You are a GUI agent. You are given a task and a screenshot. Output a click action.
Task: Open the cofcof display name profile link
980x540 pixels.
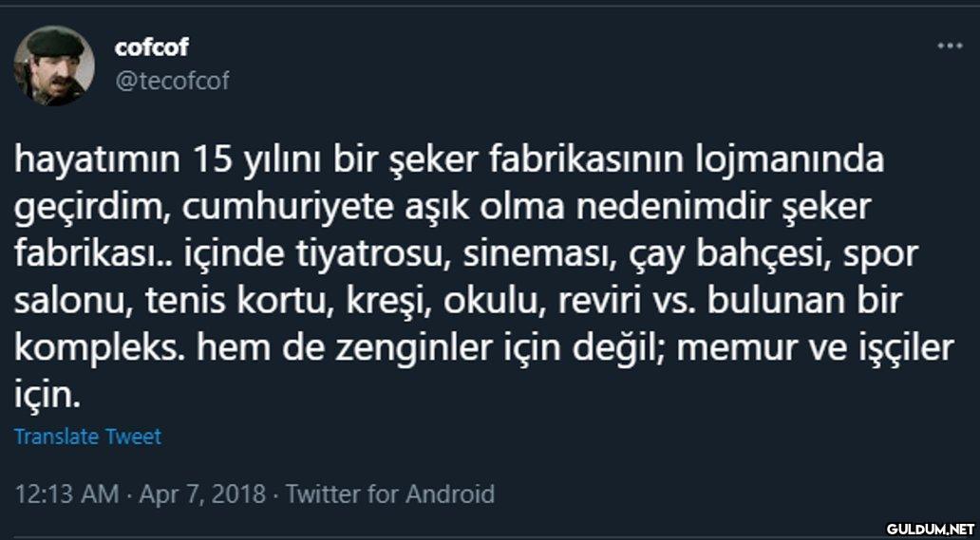coord(151,47)
